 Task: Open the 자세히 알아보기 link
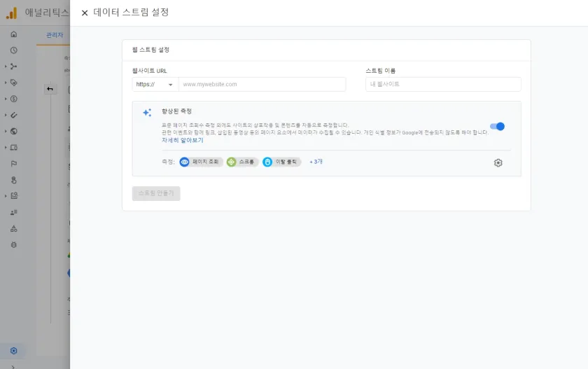click(182, 140)
